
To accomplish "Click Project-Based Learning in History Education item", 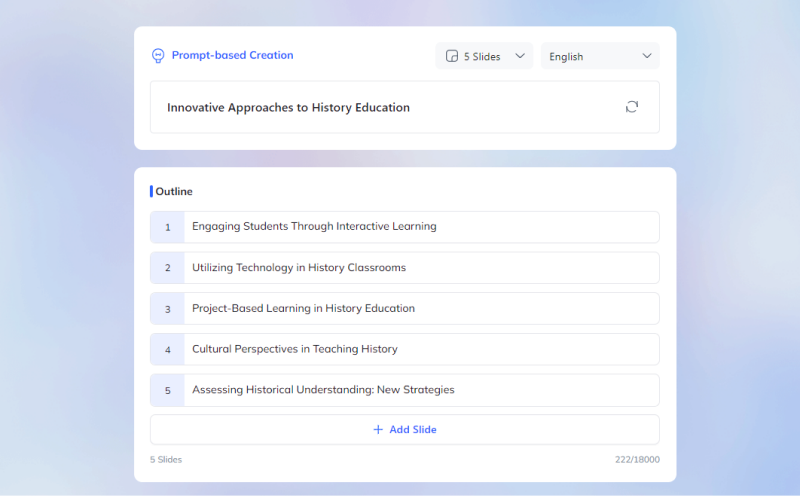I will 303,309.
